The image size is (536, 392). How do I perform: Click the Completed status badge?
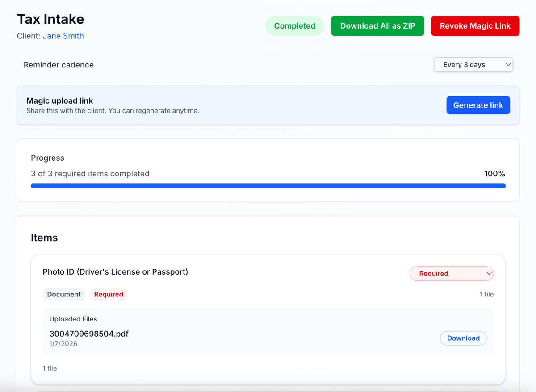pos(294,26)
